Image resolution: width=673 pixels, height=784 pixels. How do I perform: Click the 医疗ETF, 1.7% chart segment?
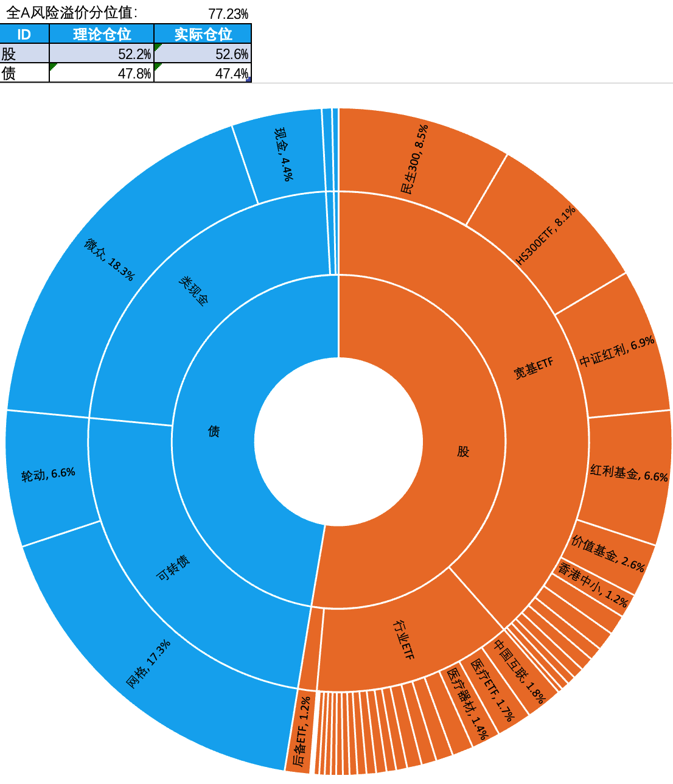pyautogui.click(x=492, y=690)
